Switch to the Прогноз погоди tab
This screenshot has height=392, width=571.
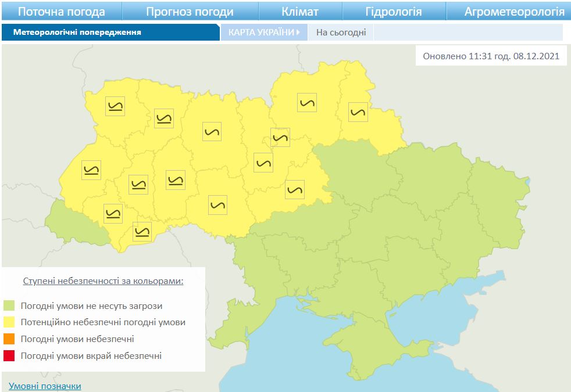pyautogui.click(x=190, y=12)
